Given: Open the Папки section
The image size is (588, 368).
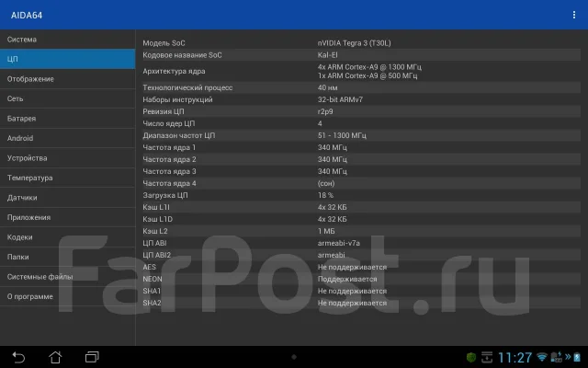Looking at the screenshot, I should point(67,257).
